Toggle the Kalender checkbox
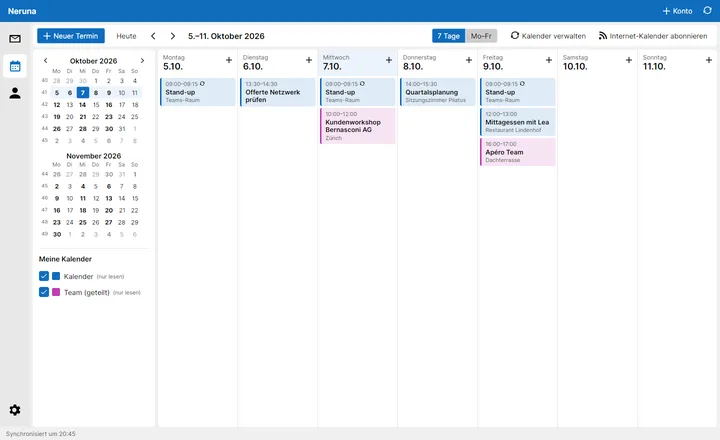This screenshot has height=440, width=720. (x=44, y=276)
